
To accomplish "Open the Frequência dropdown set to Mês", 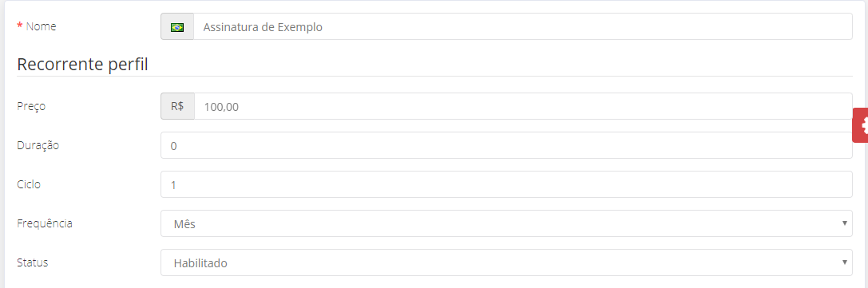I will click(506, 223).
